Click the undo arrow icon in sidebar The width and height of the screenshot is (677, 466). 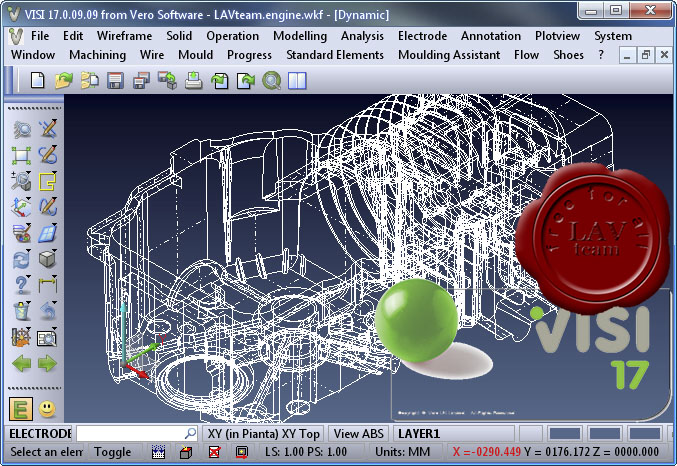point(47,310)
